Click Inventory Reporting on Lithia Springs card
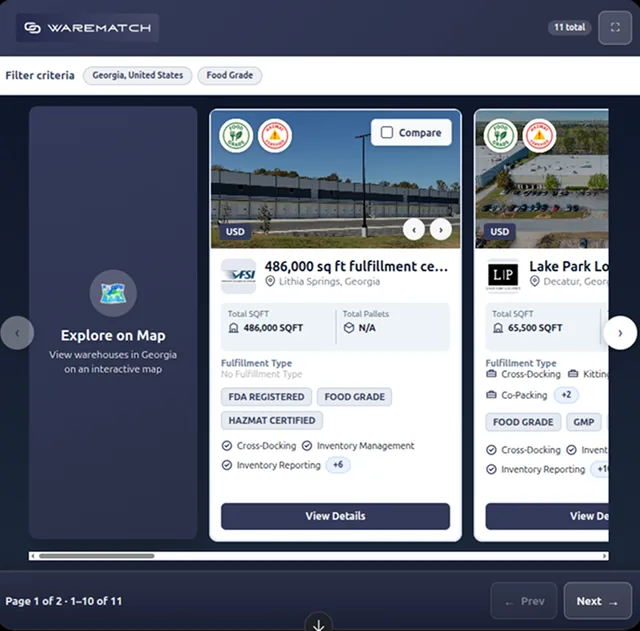The image size is (640, 631). [x=271, y=465]
